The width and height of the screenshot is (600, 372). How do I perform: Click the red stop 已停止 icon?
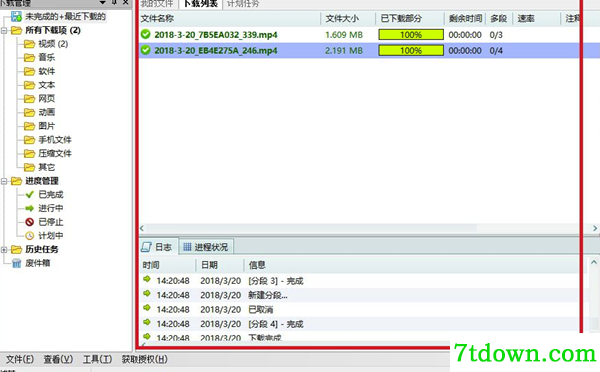point(29,222)
